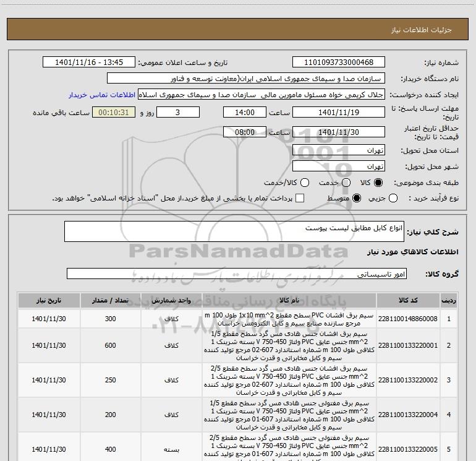Click quantity 600 in row 2

(110, 345)
